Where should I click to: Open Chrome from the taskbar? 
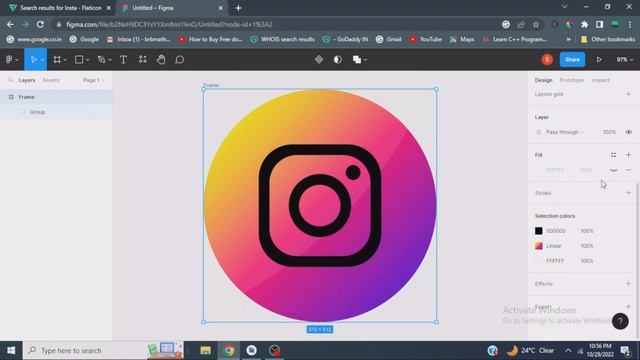coord(229,350)
